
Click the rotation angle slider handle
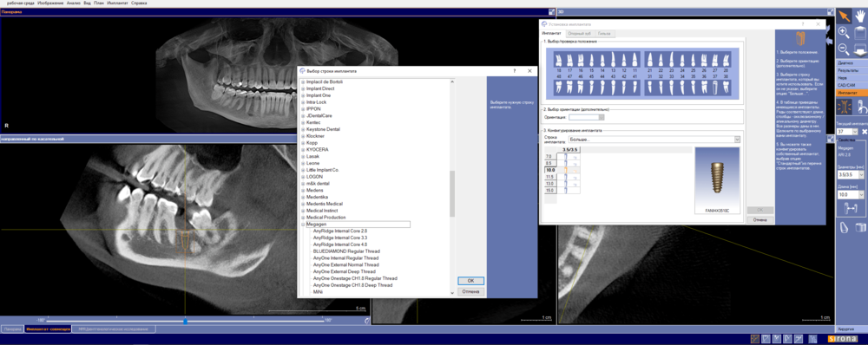click(x=186, y=320)
